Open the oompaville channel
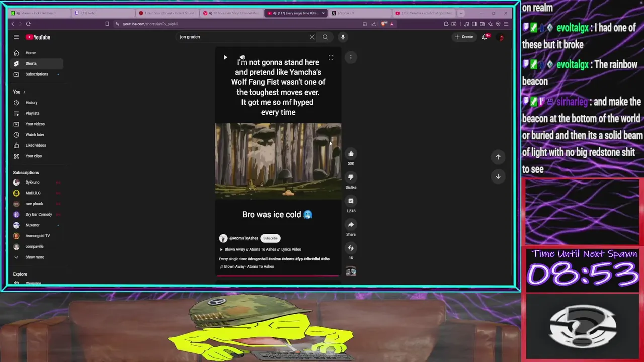Screen dimensions: 644x362 [36, 246]
